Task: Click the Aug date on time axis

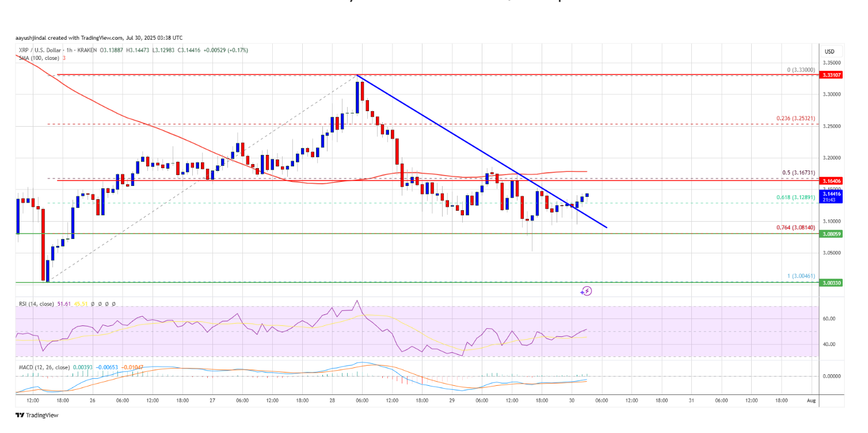Action: 810,400
